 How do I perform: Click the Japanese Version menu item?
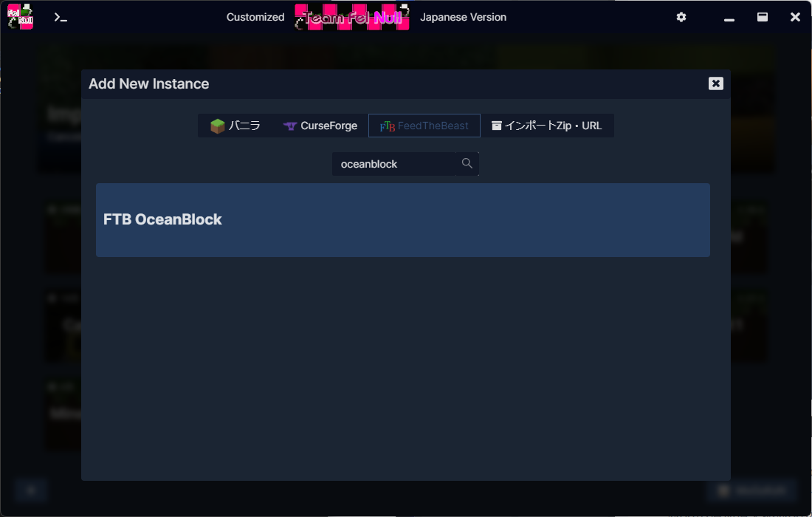pyautogui.click(x=463, y=16)
